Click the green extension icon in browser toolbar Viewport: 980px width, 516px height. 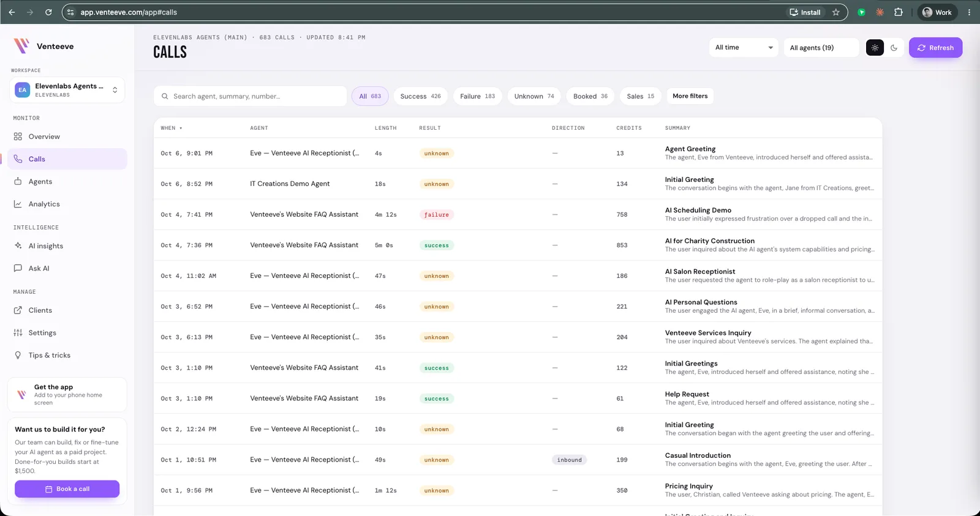[861, 12]
